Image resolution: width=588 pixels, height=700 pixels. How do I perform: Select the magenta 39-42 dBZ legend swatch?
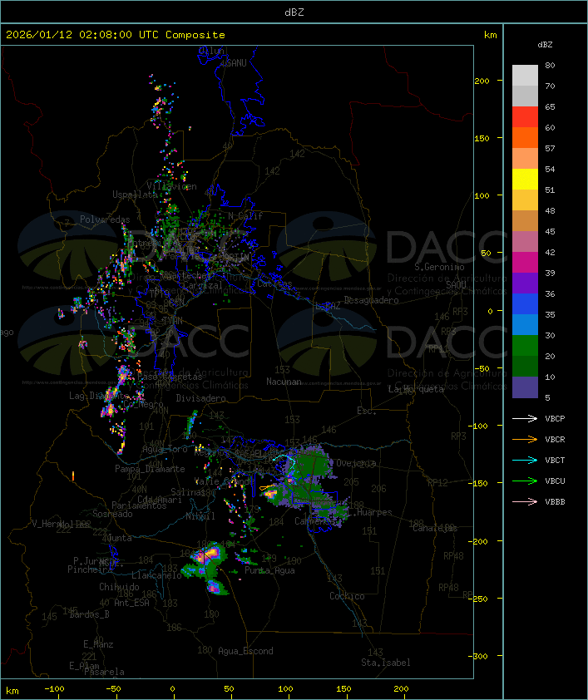click(525, 263)
